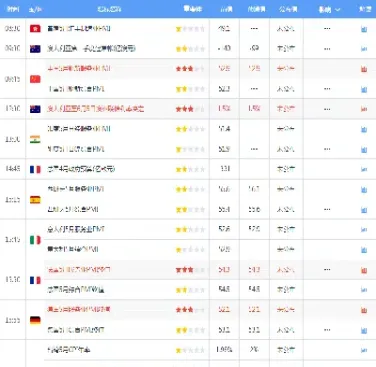Click the India flag icon
Viewport: 376px width, 367px height.
pyautogui.click(x=35, y=139)
